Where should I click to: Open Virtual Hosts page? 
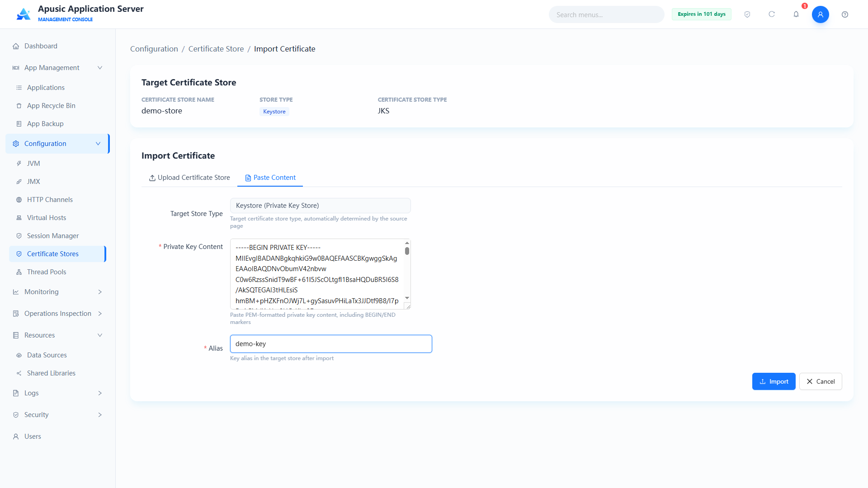click(57, 218)
